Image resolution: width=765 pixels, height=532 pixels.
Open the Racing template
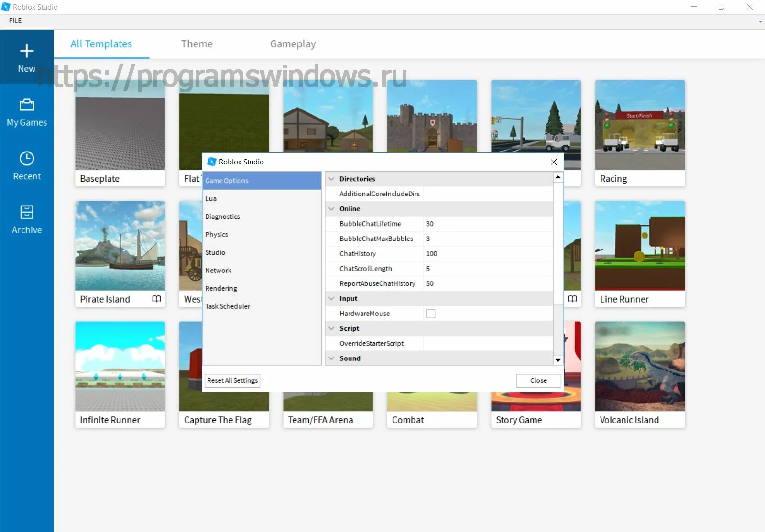(640, 133)
